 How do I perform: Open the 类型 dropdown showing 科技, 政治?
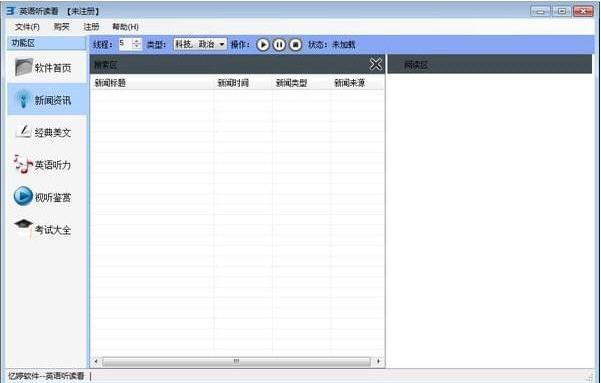tap(200, 44)
